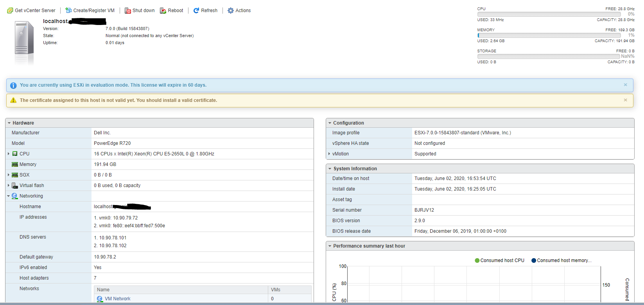Select the BIOS version 2.9.0 value
Screen dimensions: 644x305
click(420, 221)
